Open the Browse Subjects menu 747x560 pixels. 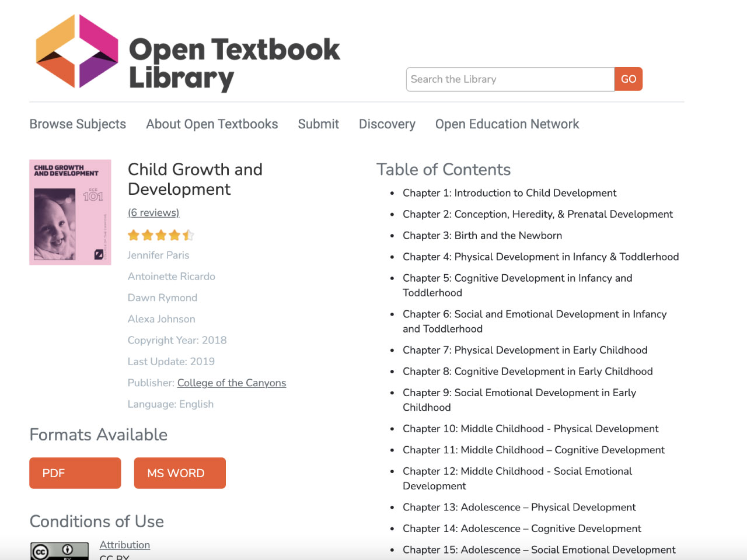(78, 124)
